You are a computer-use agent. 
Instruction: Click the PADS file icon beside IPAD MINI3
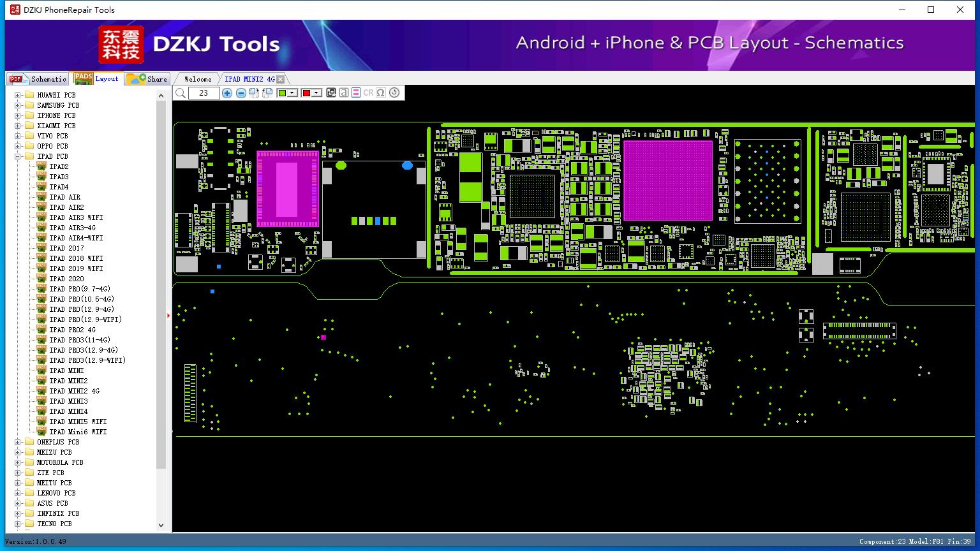[x=41, y=401]
